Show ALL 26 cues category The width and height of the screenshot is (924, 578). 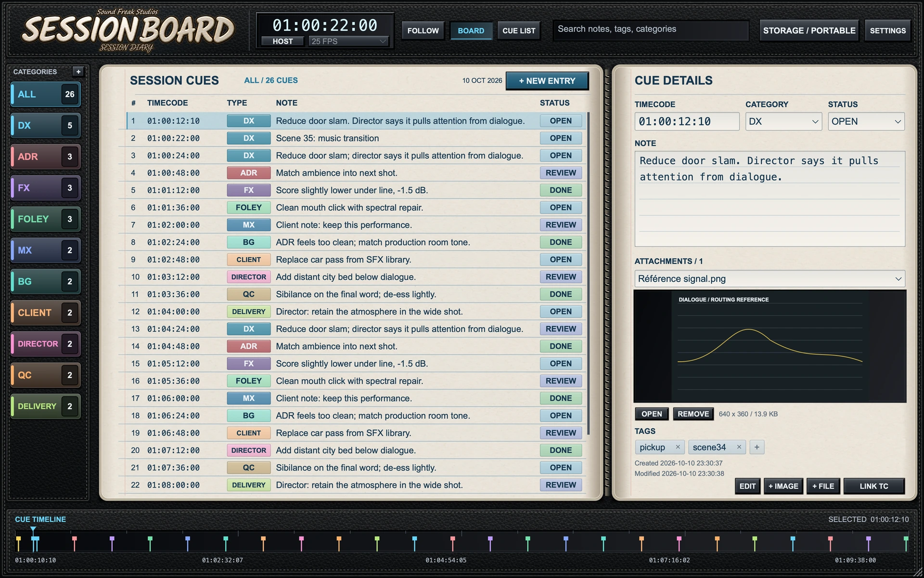(x=45, y=94)
